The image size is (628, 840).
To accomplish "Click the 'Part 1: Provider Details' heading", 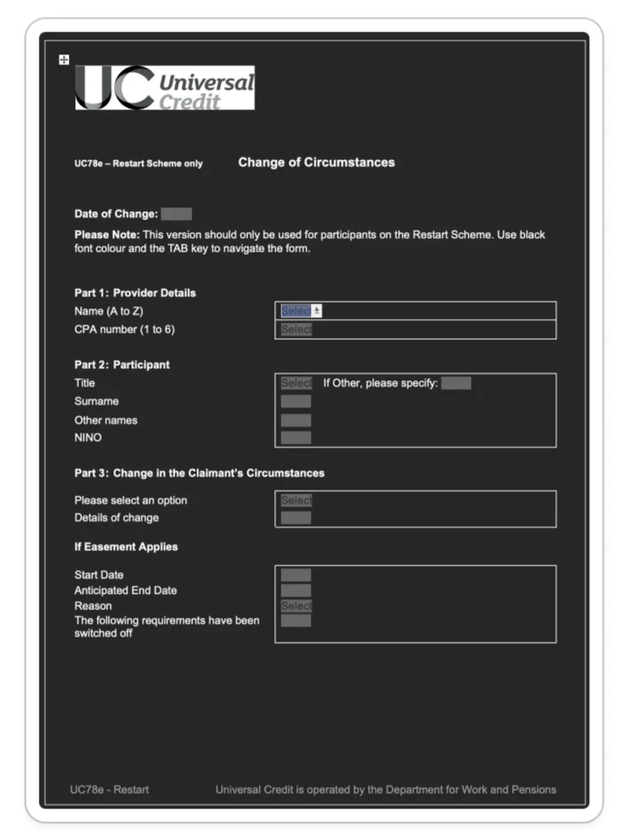I will click(x=135, y=293).
